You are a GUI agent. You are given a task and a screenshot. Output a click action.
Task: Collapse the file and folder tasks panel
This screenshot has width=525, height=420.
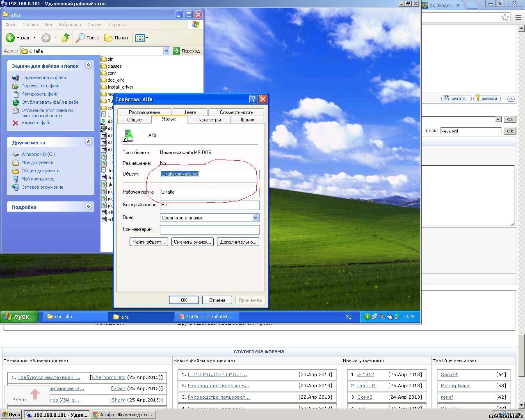[x=88, y=65]
